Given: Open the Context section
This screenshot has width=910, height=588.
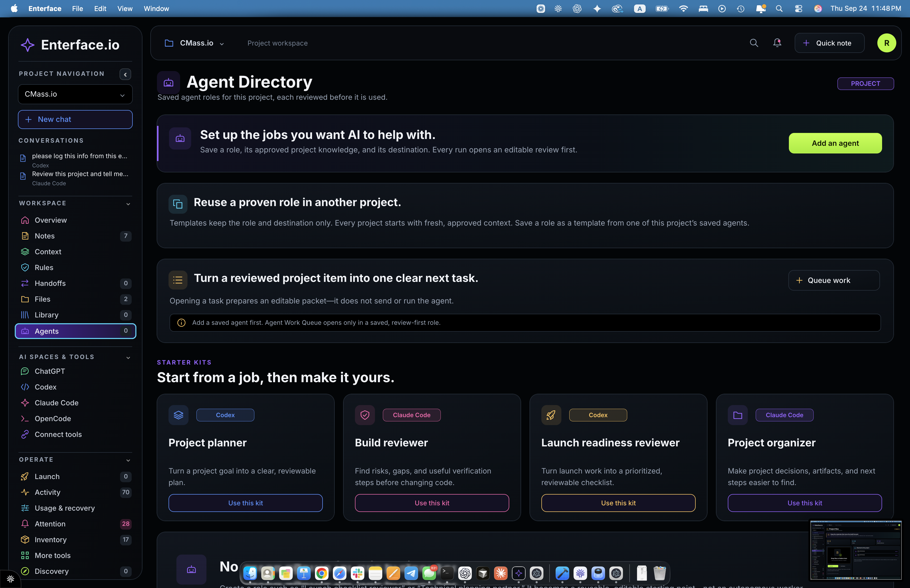Looking at the screenshot, I should pyautogui.click(x=75, y=252).
